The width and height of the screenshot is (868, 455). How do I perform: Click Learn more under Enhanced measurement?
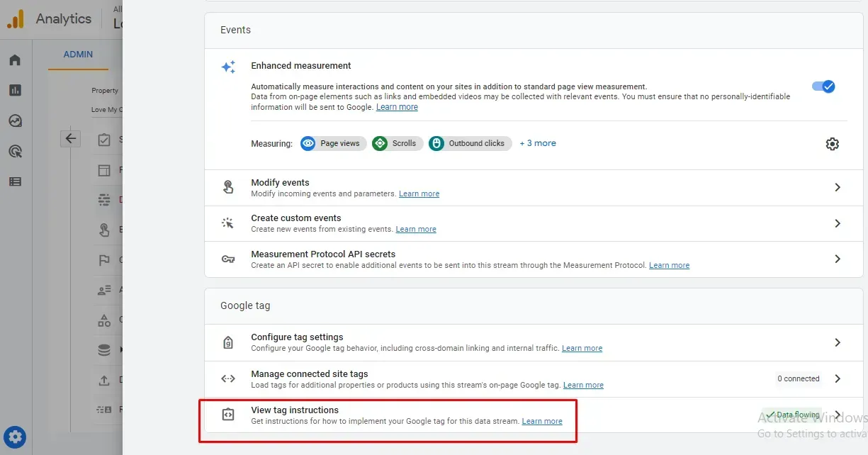397,107
